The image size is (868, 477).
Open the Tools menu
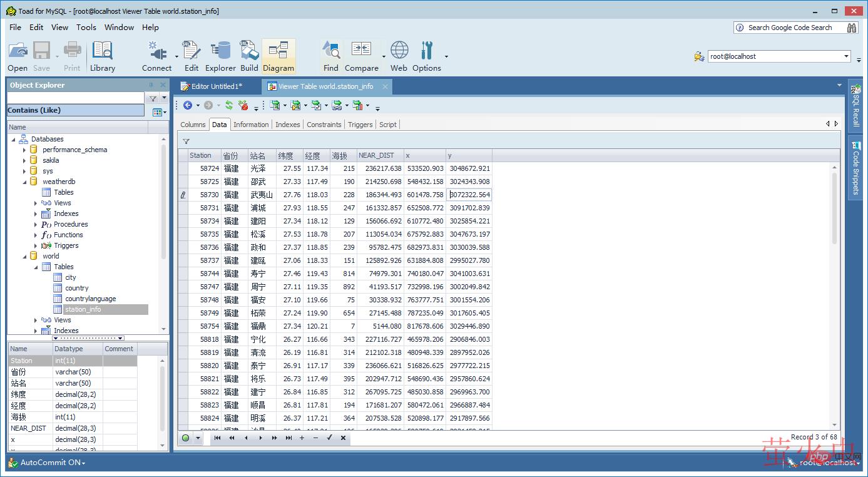(86, 28)
